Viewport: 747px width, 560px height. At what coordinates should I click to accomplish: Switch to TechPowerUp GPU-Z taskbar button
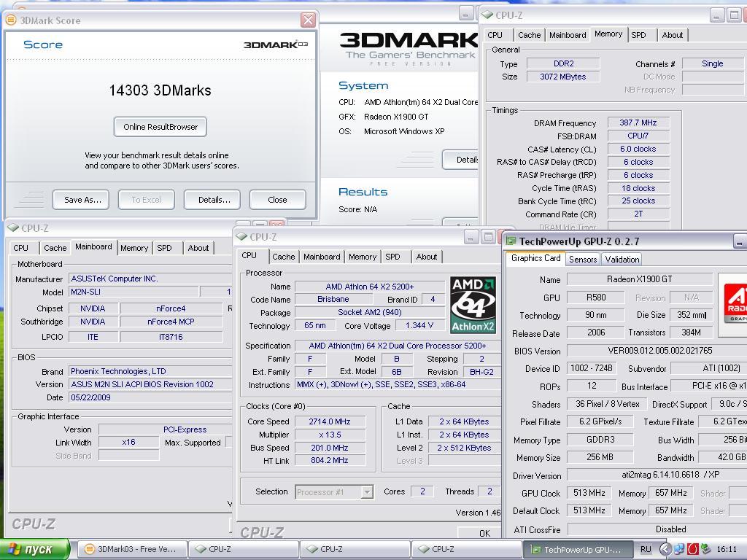[x=578, y=549]
